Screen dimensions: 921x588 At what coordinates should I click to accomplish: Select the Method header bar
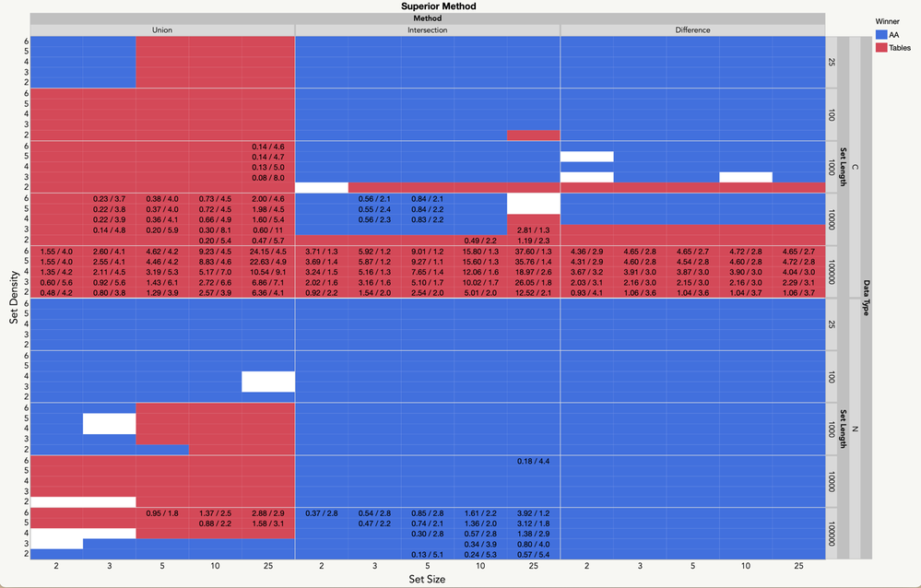[x=428, y=18]
